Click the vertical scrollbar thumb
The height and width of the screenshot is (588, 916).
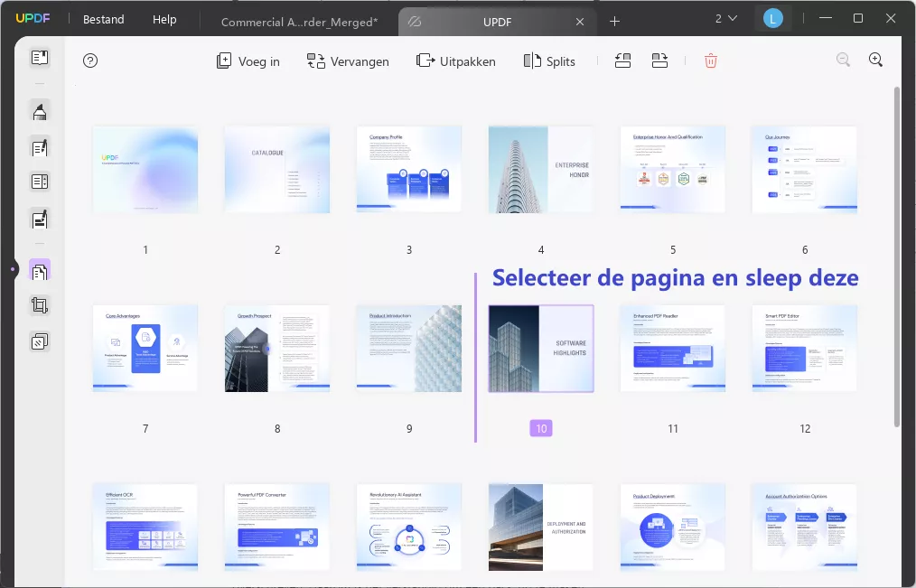[x=897, y=257]
